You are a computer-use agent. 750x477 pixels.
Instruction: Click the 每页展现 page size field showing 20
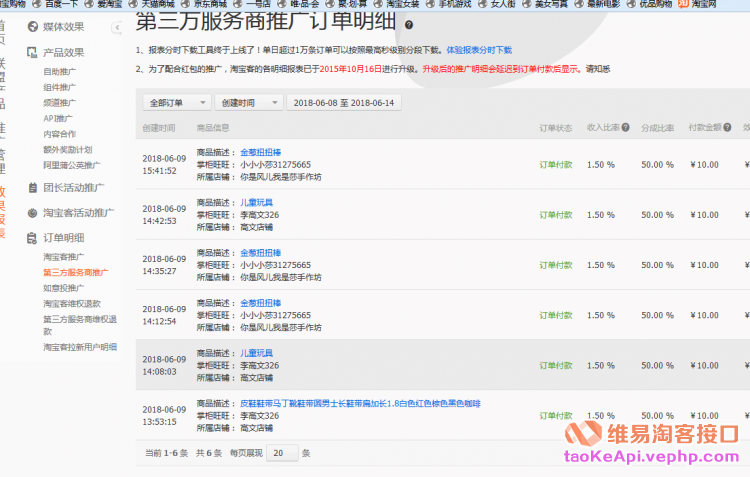(282, 453)
